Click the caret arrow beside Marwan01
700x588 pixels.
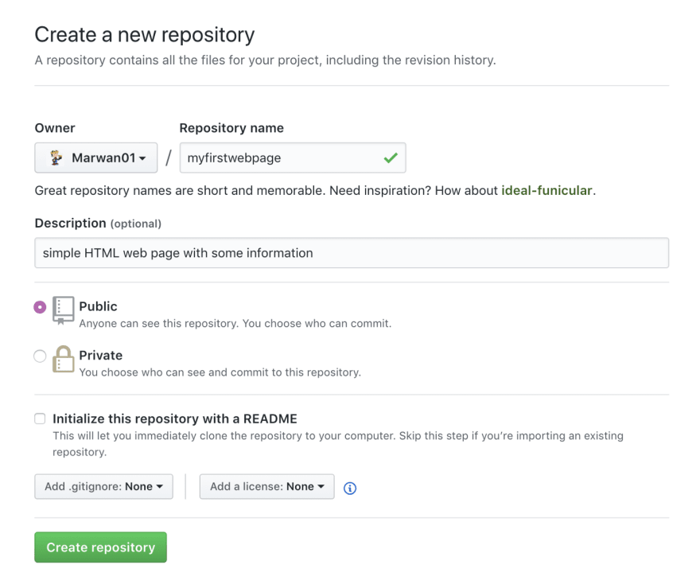click(142, 158)
